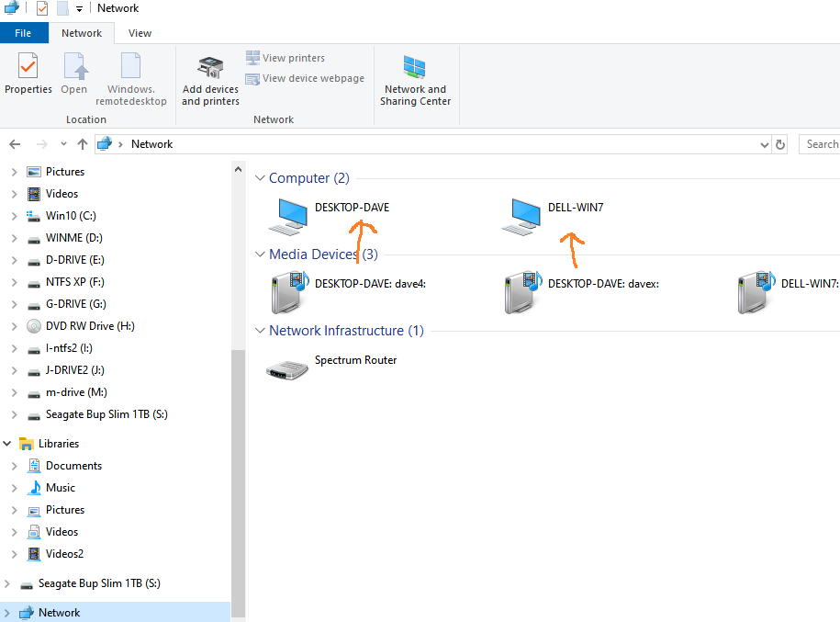Screen dimensions: 840x622
Task: Select DESKTOP-DAVE: davex: media device icon
Action: point(523,292)
